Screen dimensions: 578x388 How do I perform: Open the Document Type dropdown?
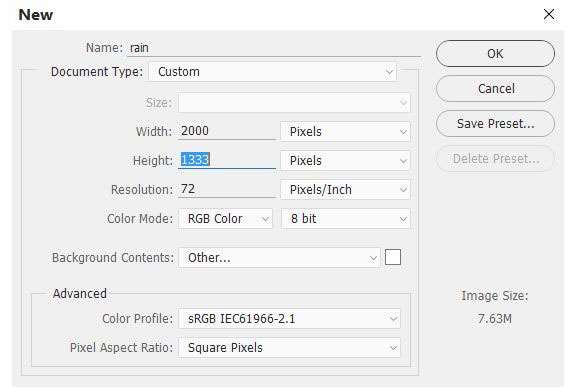(273, 72)
